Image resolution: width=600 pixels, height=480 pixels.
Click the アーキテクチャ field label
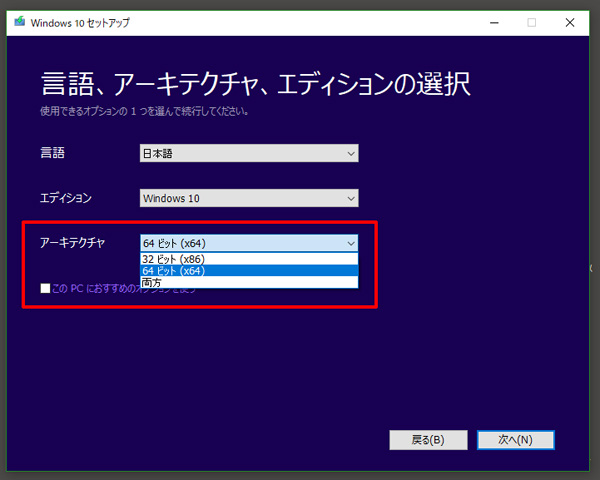[72, 243]
